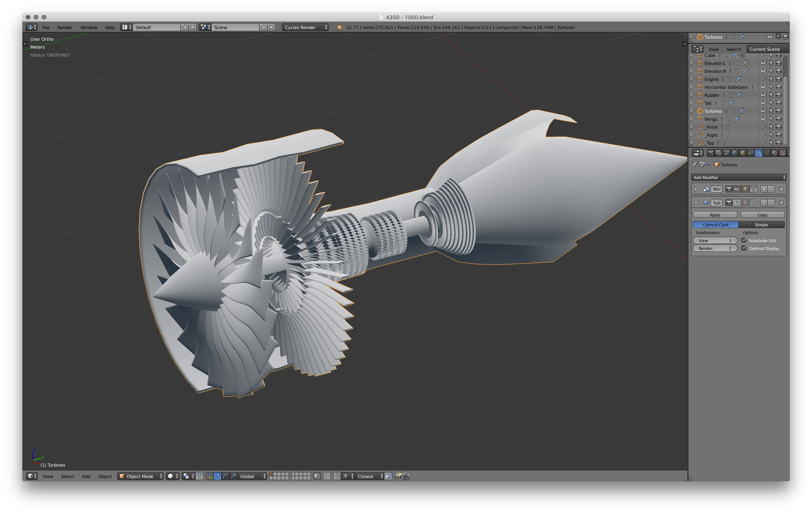Click the Blender logo in info header

click(x=339, y=27)
